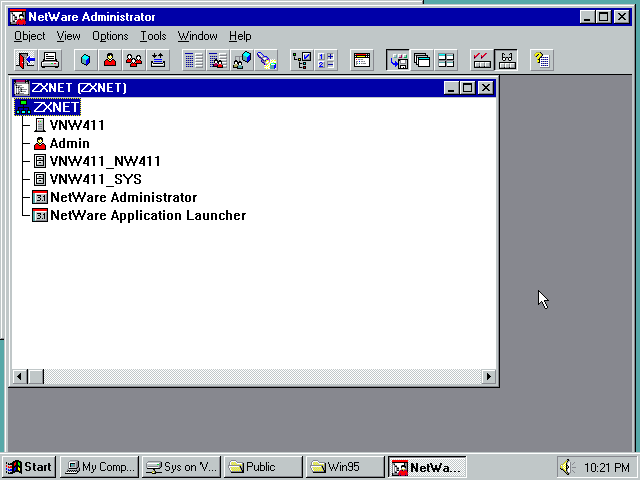
Task: Click the red-titled browser window icon
Action: [x=362, y=60]
